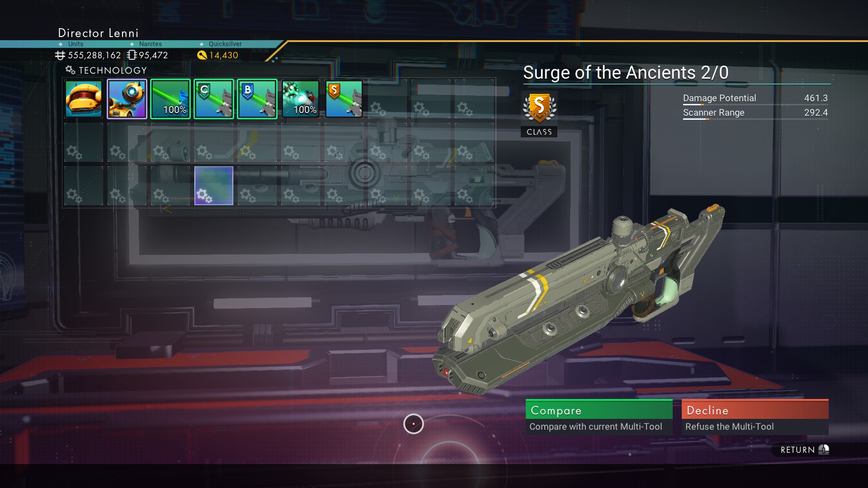Select the S-class mining beam upgrade
The height and width of the screenshot is (488, 868).
coord(344,99)
